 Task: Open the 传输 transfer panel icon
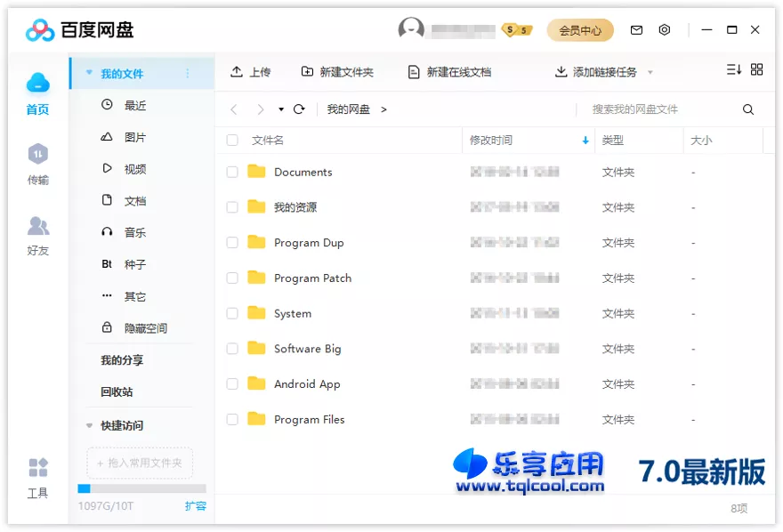coord(38,154)
